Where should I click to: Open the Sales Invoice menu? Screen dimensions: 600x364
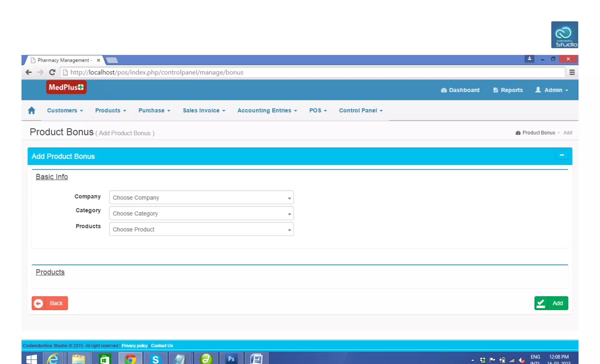point(204,110)
